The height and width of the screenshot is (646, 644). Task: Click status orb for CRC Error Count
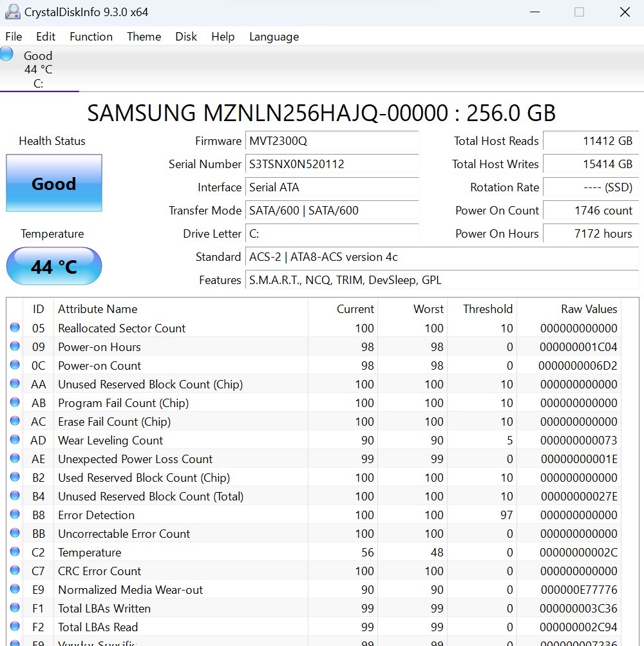[x=15, y=571]
